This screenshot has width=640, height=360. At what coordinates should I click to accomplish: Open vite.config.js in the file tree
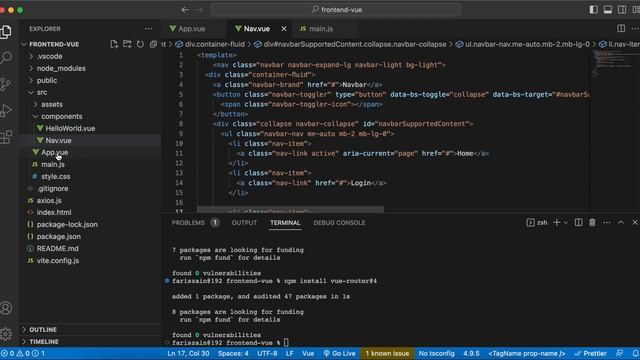coord(58,260)
